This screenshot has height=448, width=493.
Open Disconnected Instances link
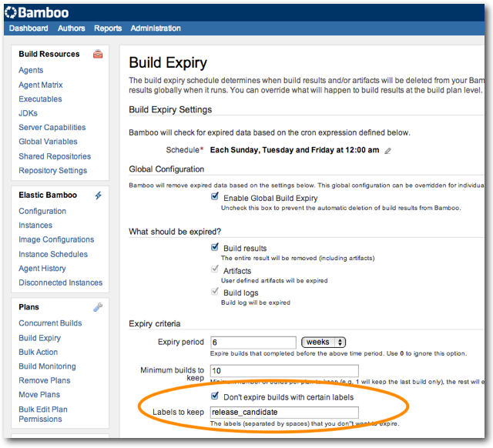coord(60,283)
